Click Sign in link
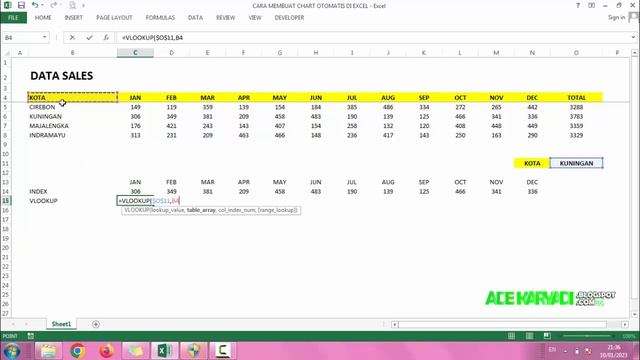Image resolution: width=640 pixels, height=360 pixels. click(616, 18)
